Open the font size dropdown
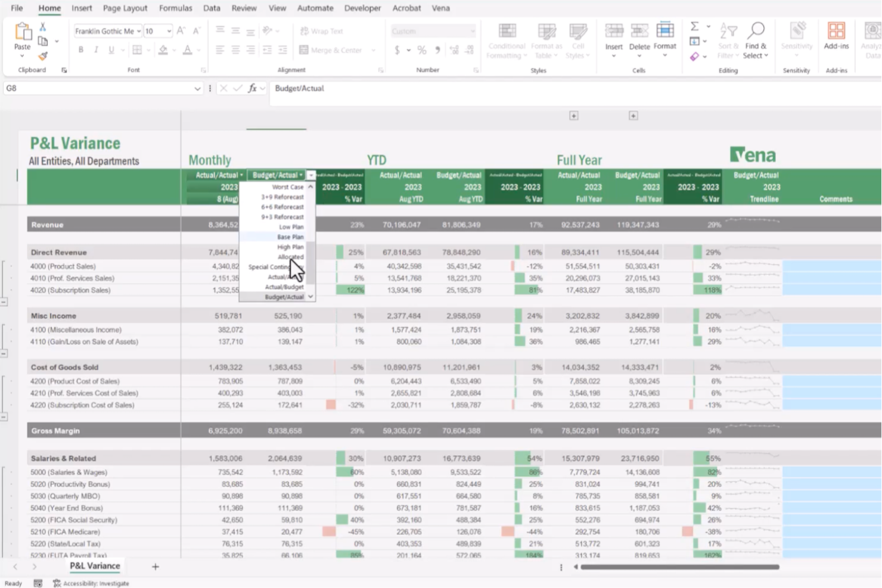This screenshot has width=882, height=588. pyautogui.click(x=169, y=31)
